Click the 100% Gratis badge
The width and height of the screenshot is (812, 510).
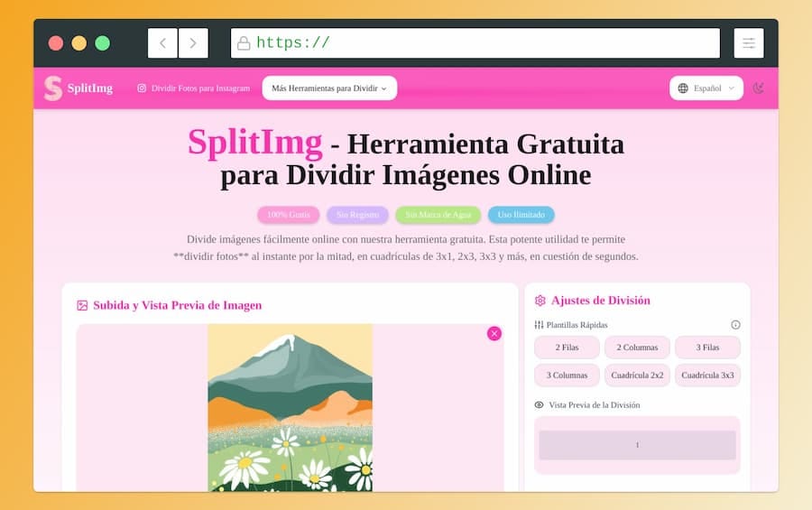(289, 215)
